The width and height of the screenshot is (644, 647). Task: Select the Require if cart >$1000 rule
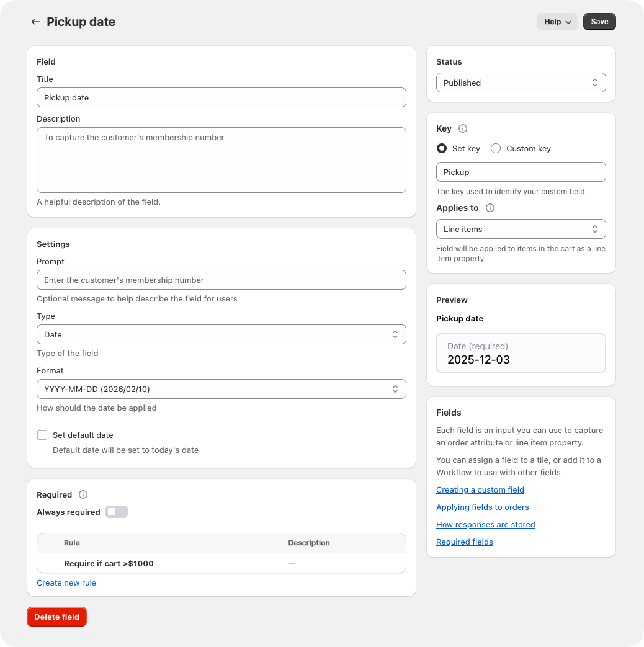[x=109, y=563]
